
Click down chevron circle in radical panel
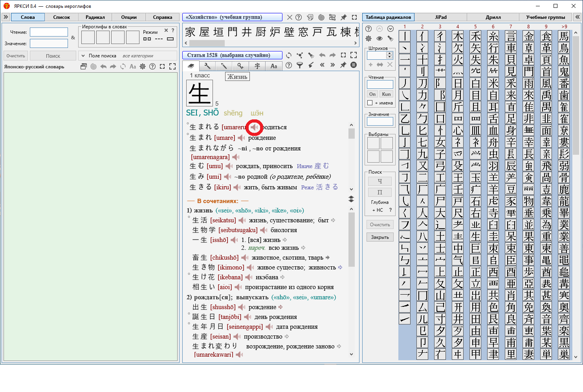tap(390, 29)
